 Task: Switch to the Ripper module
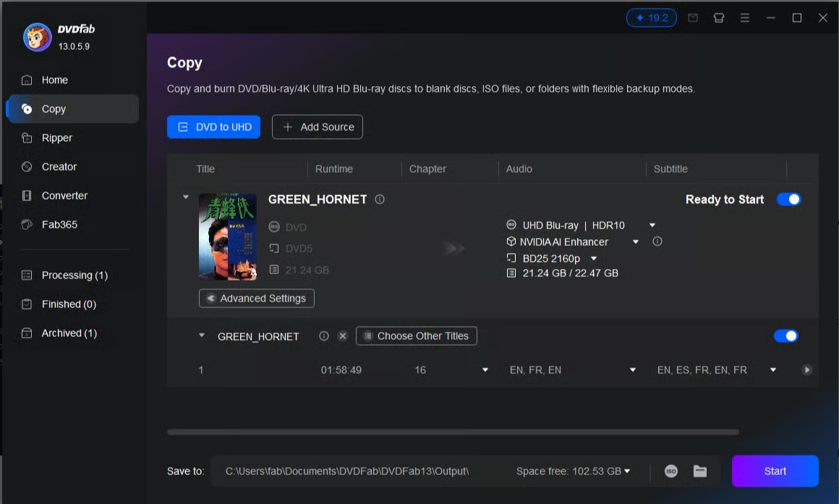56,138
